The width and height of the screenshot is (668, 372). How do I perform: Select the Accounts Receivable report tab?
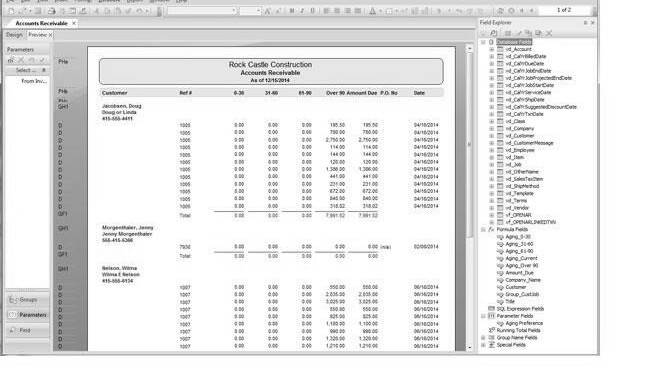point(41,23)
